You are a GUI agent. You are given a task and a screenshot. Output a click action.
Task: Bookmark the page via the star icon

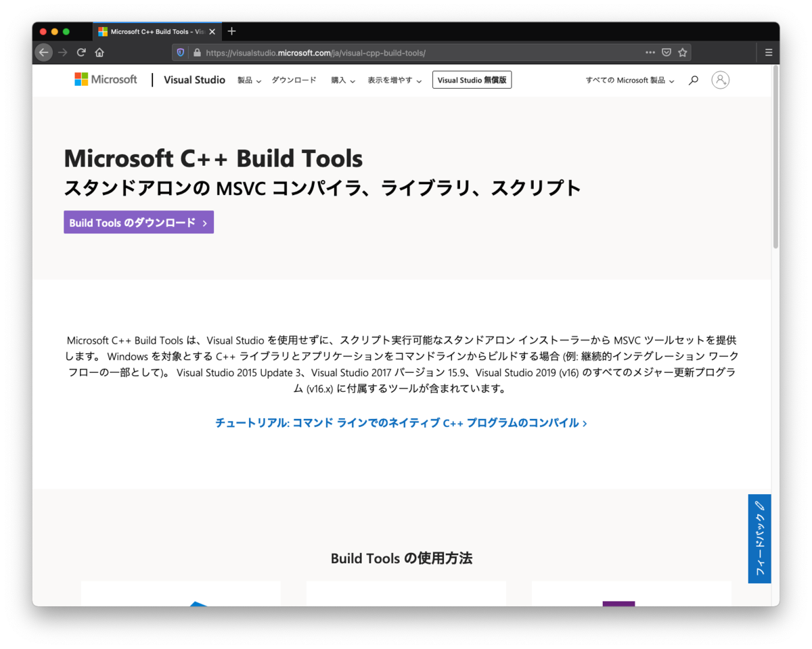pyautogui.click(x=683, y=52)
